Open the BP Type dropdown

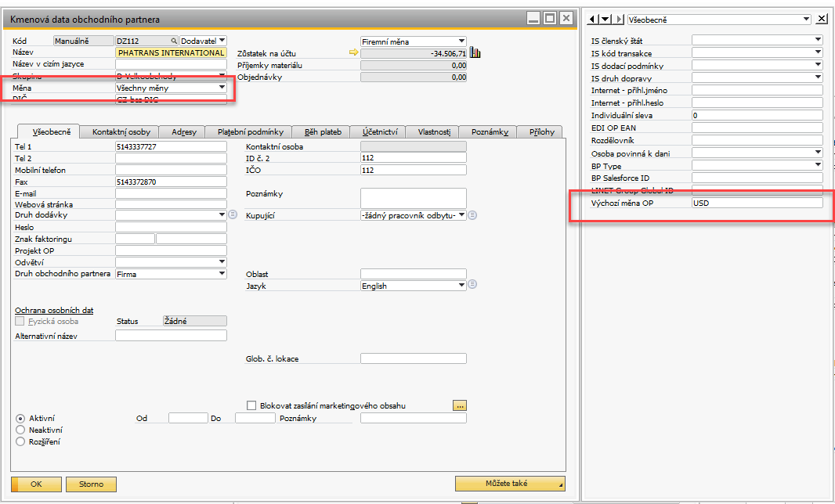coord(818,165)
